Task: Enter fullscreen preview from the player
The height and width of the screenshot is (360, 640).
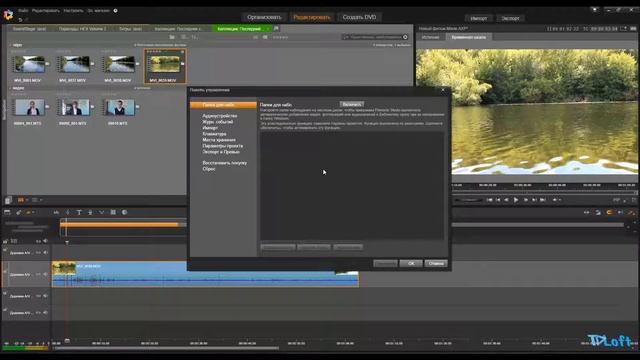Action: pos(634,200)
